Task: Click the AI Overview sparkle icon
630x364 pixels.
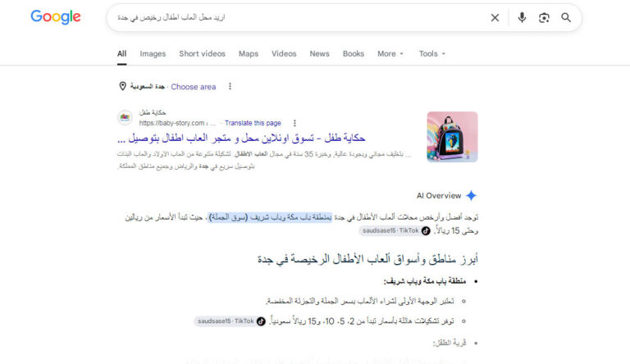Action: pyautogui.click(x=471, y=196)
